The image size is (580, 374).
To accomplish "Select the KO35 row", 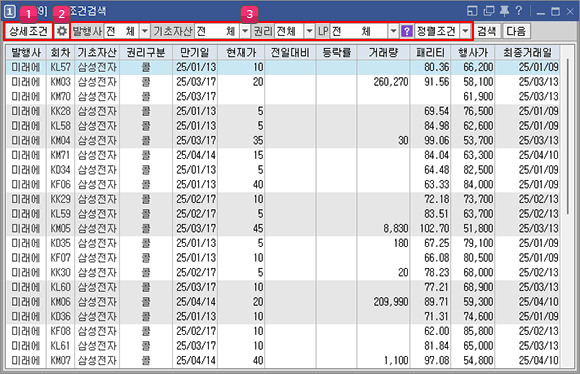I will pyautogui.click(x=283, y=243).
